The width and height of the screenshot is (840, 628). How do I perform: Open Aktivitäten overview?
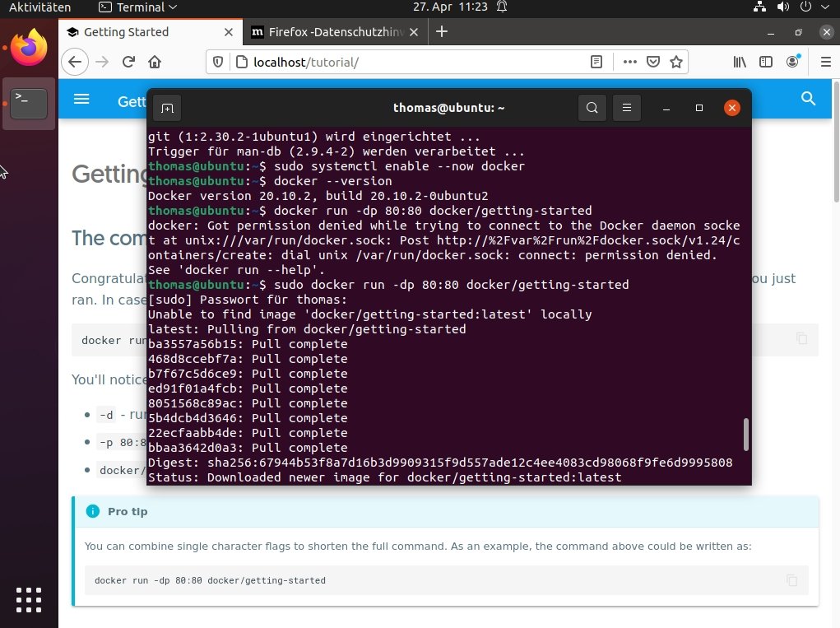click(39, 7)
